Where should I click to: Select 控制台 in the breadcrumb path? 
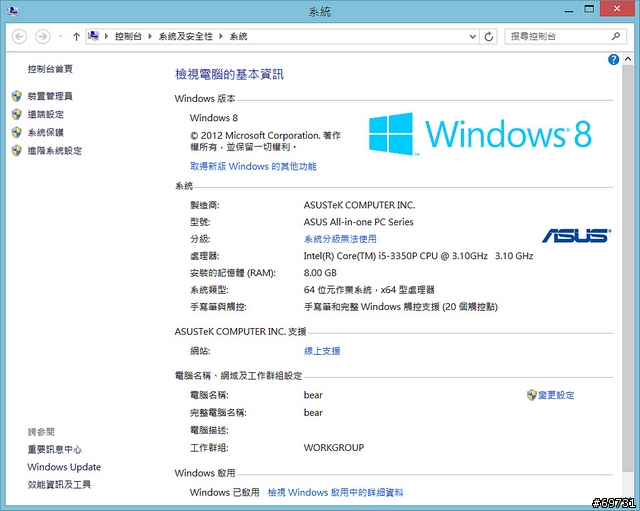click(128, 36)
